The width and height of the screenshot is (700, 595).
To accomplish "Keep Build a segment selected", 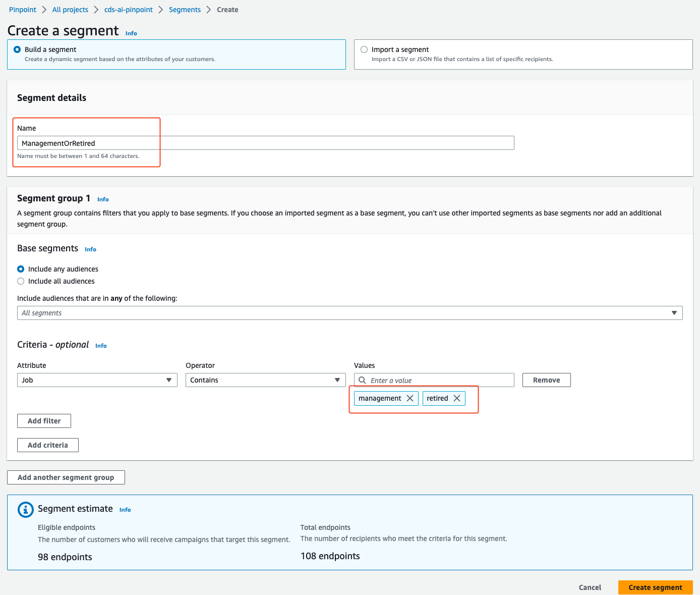I will (17, 49).
